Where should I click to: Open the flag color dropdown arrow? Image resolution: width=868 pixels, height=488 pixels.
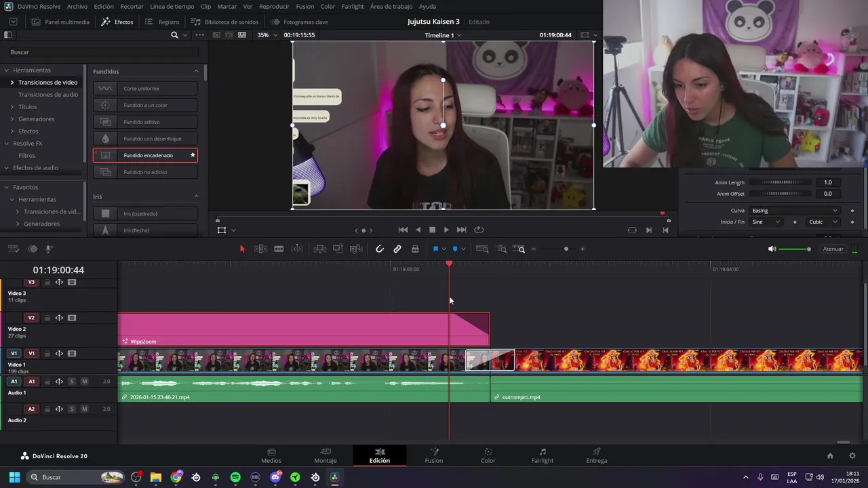[443, 249]
